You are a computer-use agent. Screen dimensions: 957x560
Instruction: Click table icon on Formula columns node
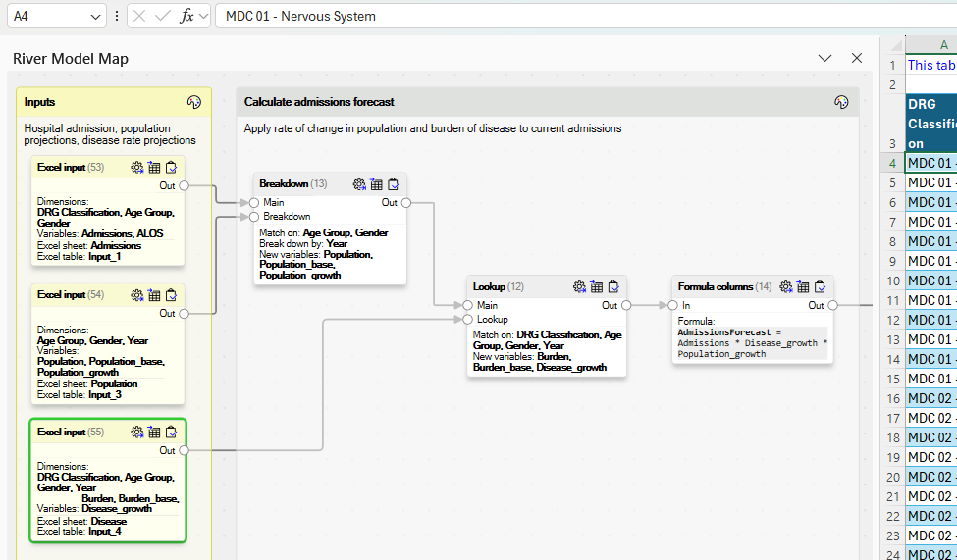pos(803,286)
